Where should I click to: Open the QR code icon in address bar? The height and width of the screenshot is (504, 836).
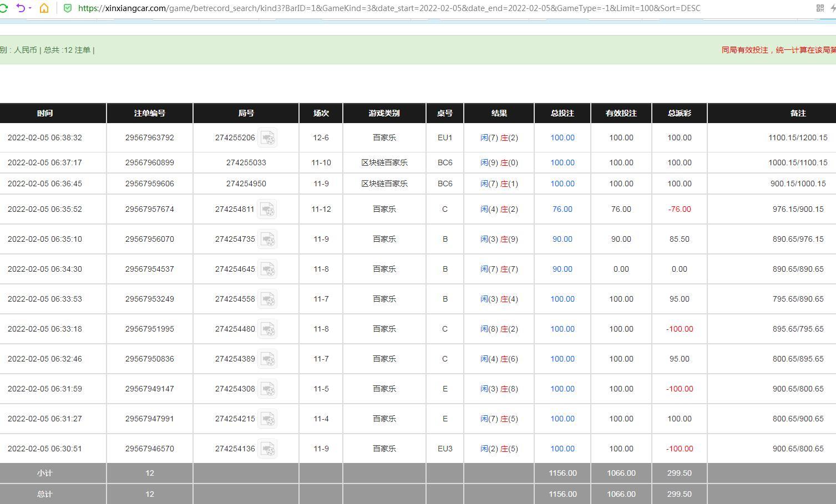coord(820,8)
